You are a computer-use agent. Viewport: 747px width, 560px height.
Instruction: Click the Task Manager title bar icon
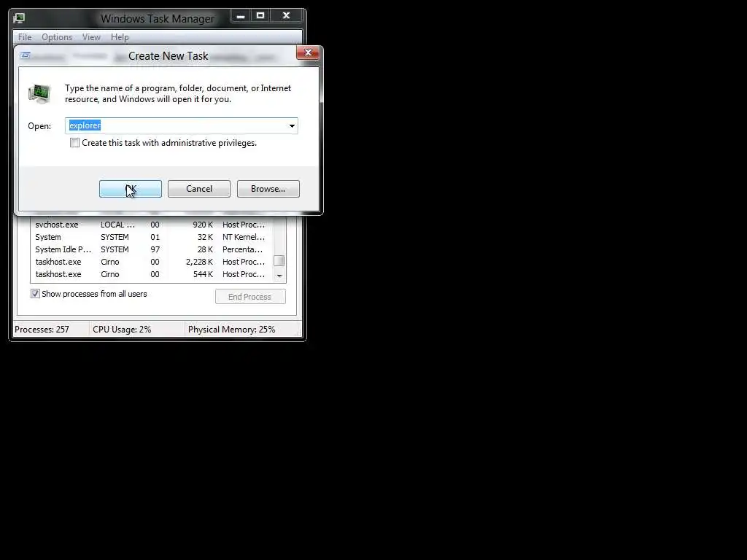pyautogui.click(x=19, y=18)
